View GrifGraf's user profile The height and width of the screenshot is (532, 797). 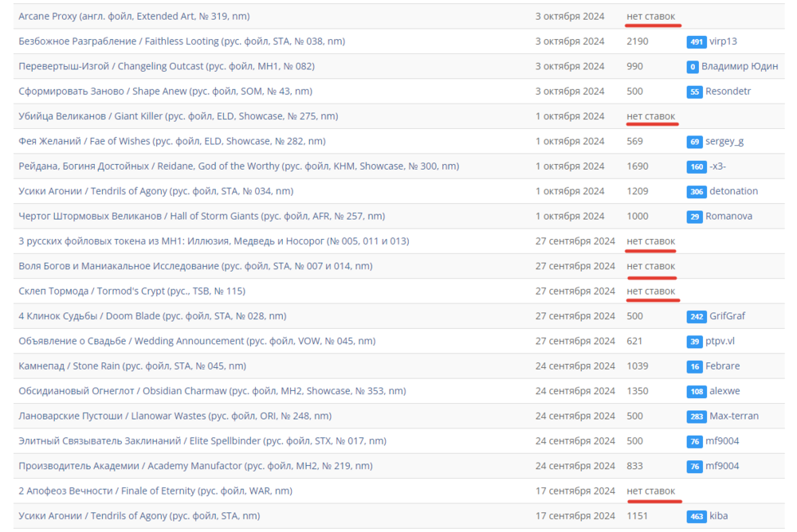point(727,316)
